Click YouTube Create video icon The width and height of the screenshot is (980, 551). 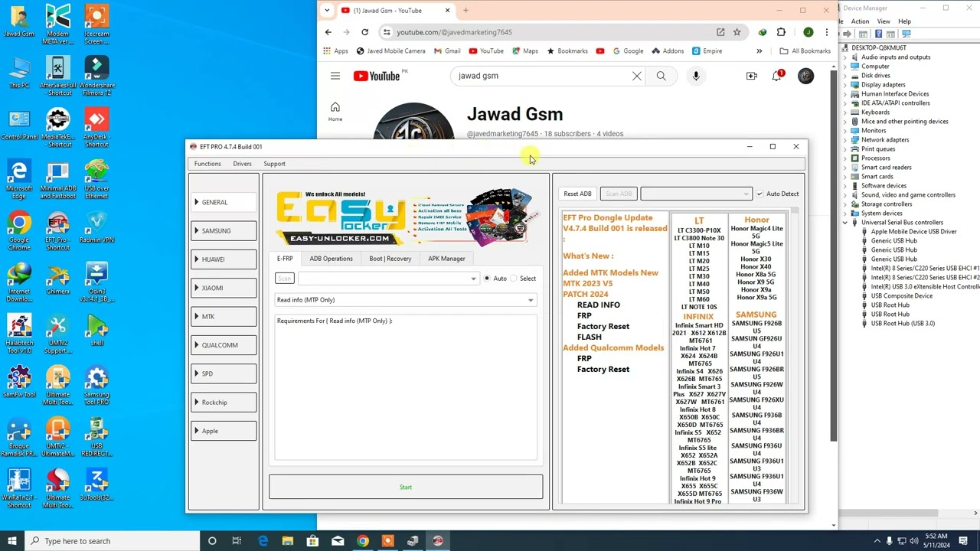[x=752, y=76]
